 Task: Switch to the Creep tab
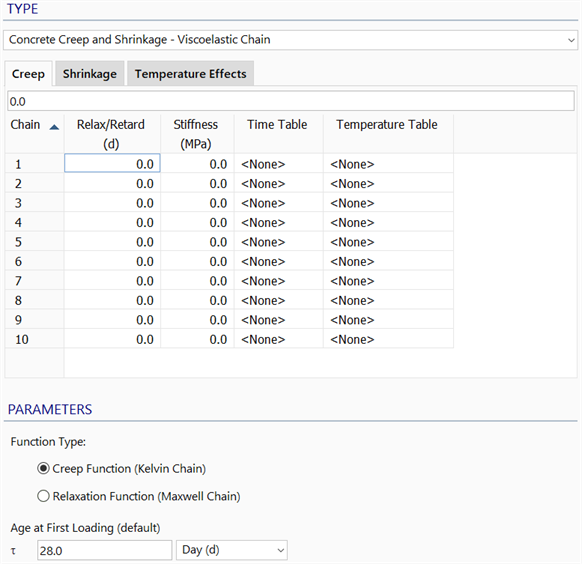[x=28, y=74]
